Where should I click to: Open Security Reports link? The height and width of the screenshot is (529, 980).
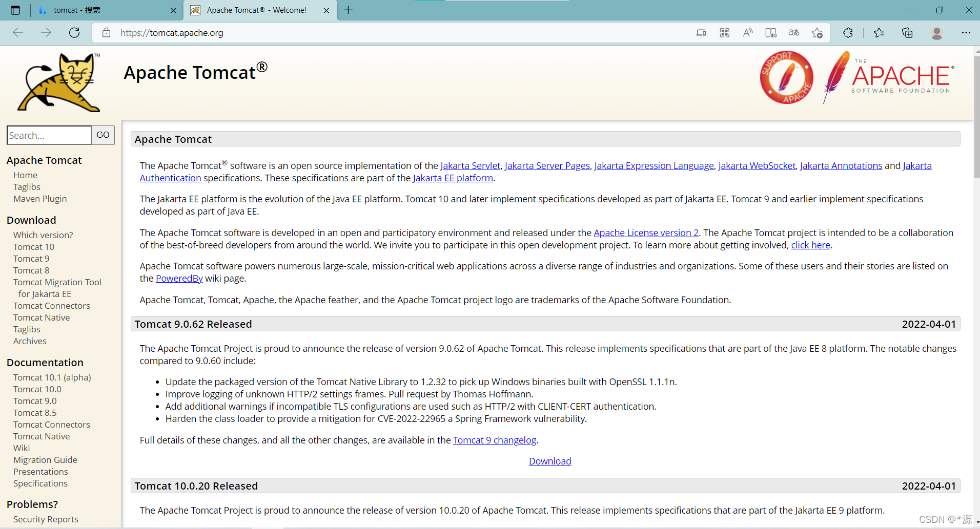pos(46,519)
